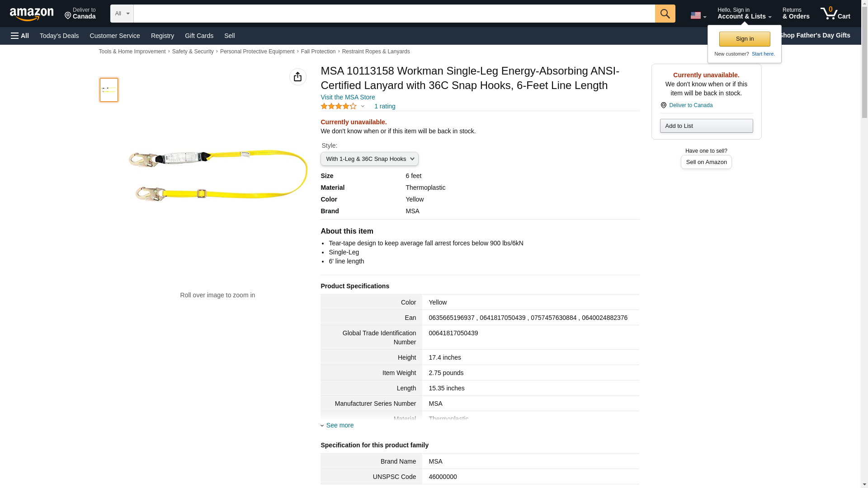
Task: Click the yellow Sign in button
Action: pos(744,39)
